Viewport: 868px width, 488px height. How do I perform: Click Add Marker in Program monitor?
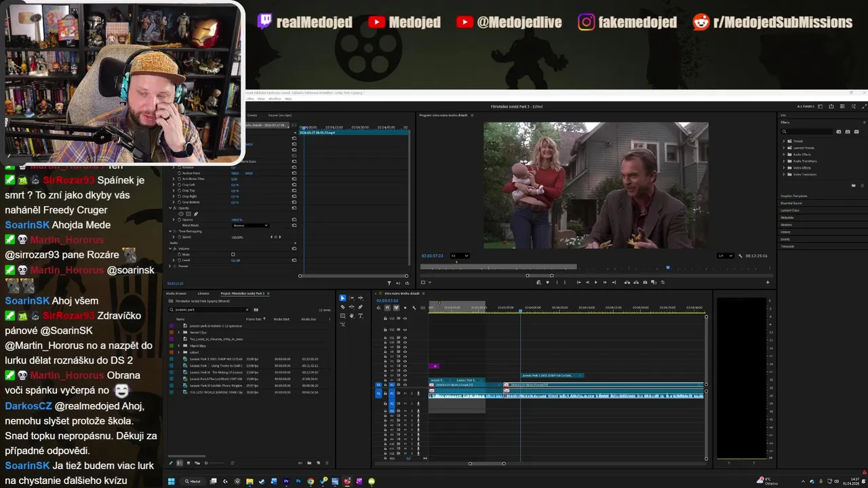547,282
